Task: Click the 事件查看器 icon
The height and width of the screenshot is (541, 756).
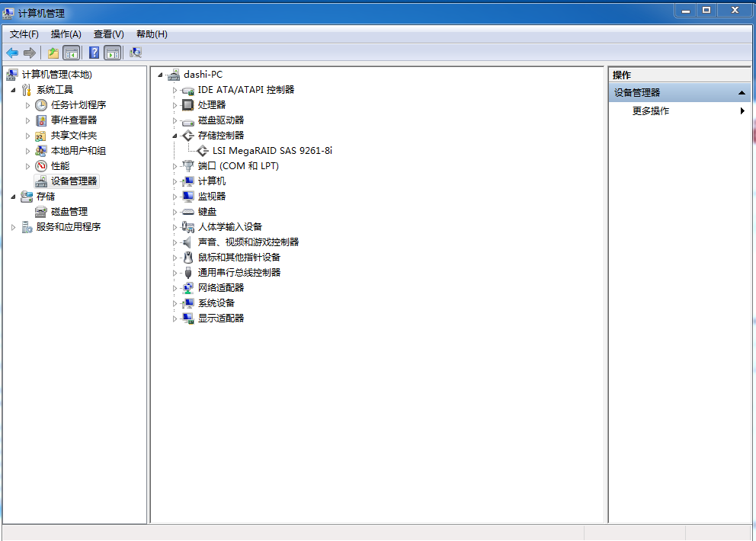Action: [x=41, y=120]
